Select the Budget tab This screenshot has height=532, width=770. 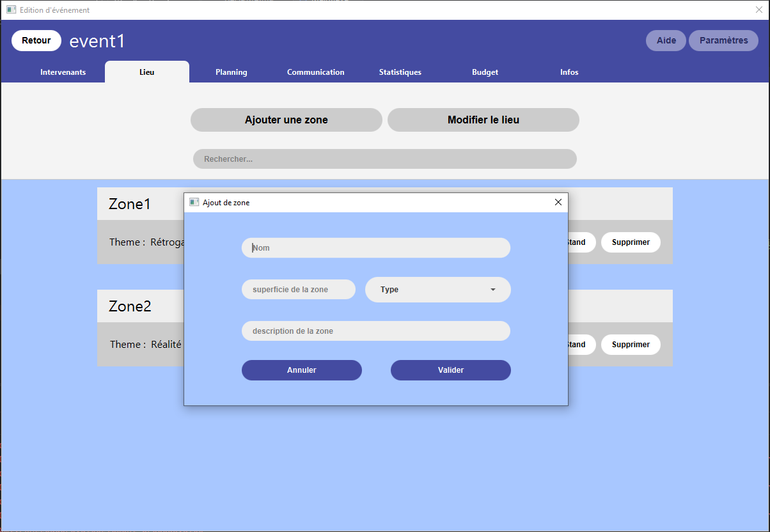pos(485,72)
